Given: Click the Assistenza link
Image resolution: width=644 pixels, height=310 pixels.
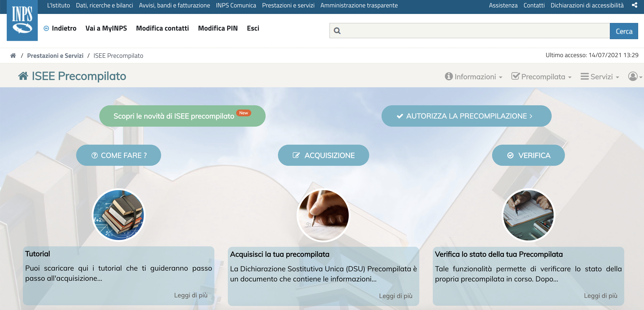Looking at the screenshot, I should coord(503,5).
